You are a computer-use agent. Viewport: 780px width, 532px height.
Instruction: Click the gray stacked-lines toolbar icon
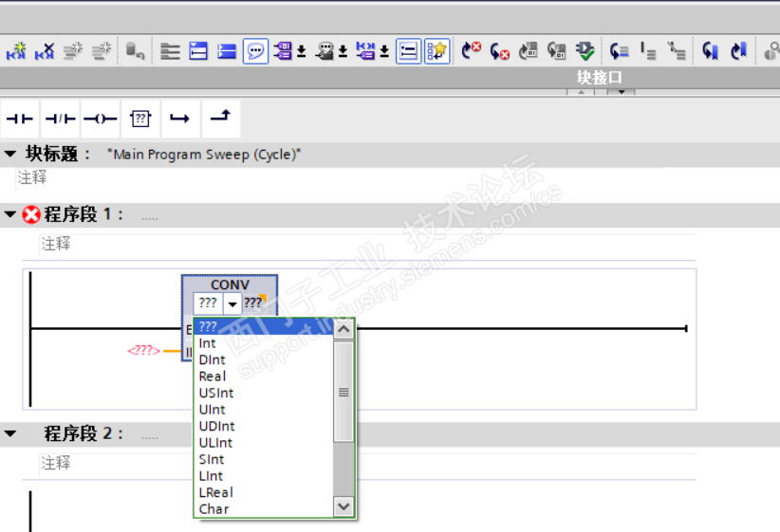coord(170,51)
